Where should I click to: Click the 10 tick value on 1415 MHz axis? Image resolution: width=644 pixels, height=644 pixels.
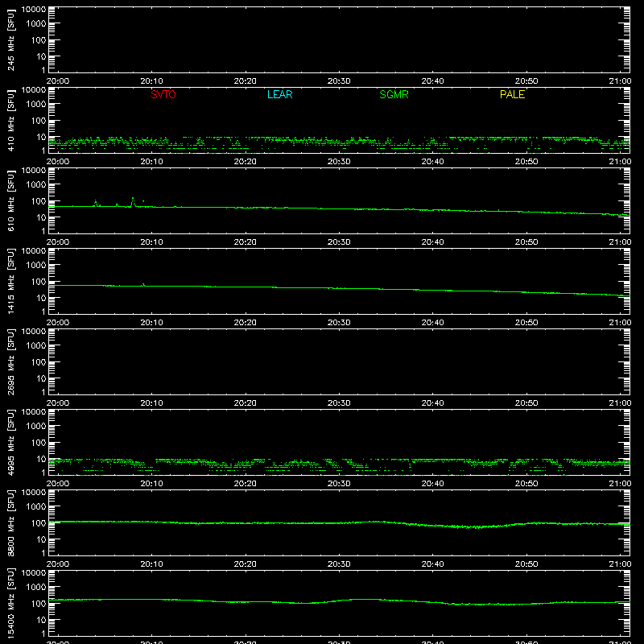[x=42, y=298]
